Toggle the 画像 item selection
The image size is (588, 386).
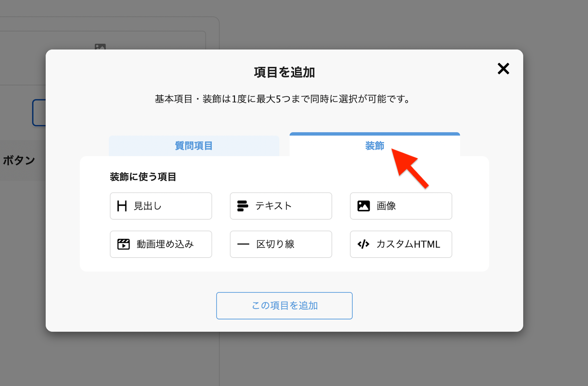(x=401, y=206)
